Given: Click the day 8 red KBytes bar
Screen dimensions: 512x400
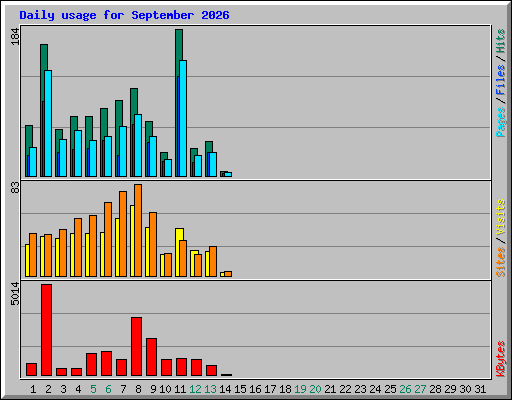Looking at the screenshot, I should coord(136,347).
